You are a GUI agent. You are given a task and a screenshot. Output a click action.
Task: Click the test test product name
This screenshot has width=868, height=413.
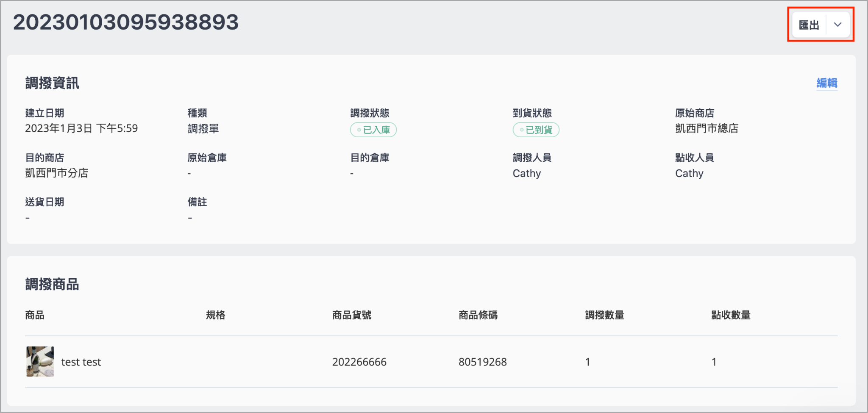click(81, 362)
